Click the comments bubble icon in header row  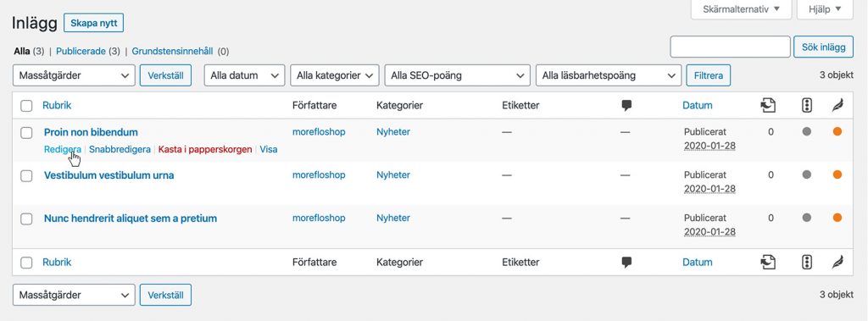coord(626,106)
